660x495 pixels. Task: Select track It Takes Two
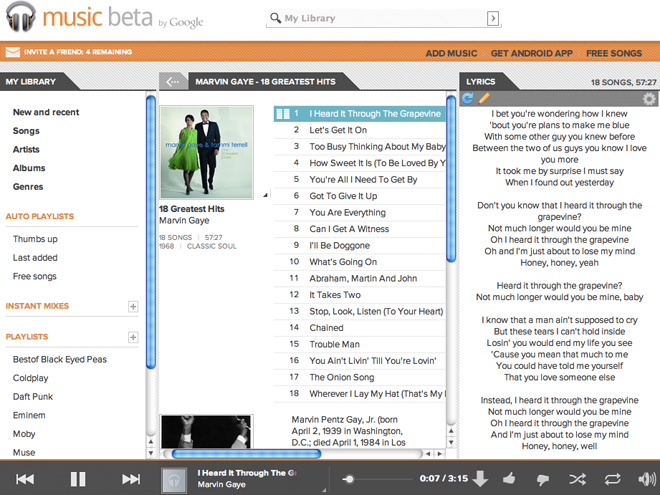(x=359, y=295)
